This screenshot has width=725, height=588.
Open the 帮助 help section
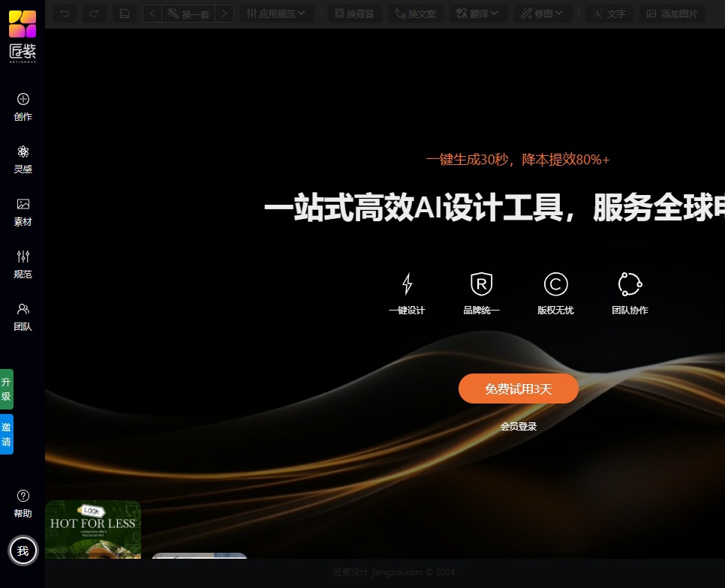coord(23,503)
